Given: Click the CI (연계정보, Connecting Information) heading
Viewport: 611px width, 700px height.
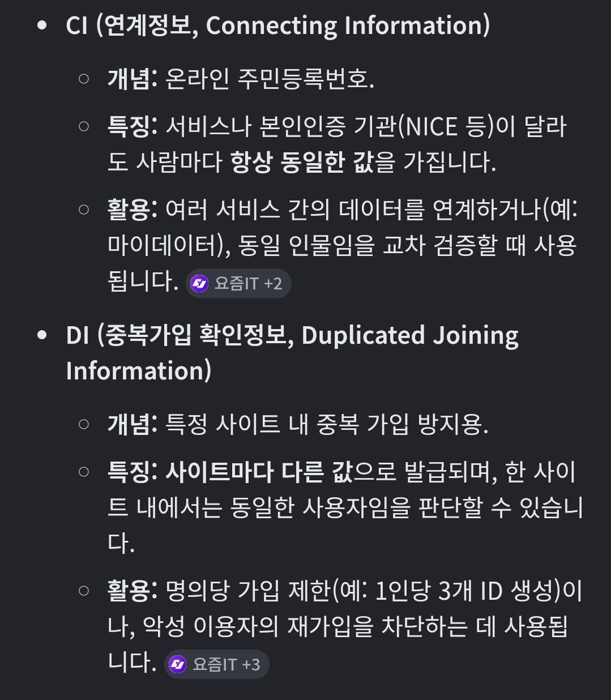Looking at the screenshot, I should pos(278,25).
